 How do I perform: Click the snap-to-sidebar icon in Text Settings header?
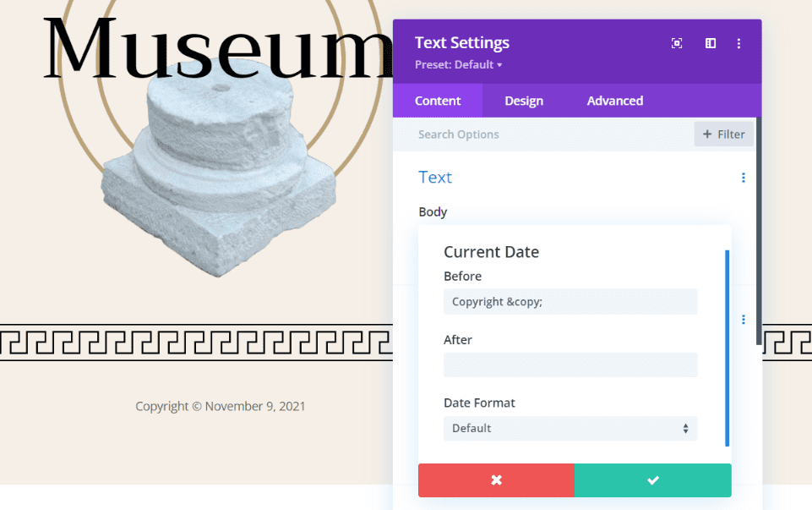click(711, 43)
